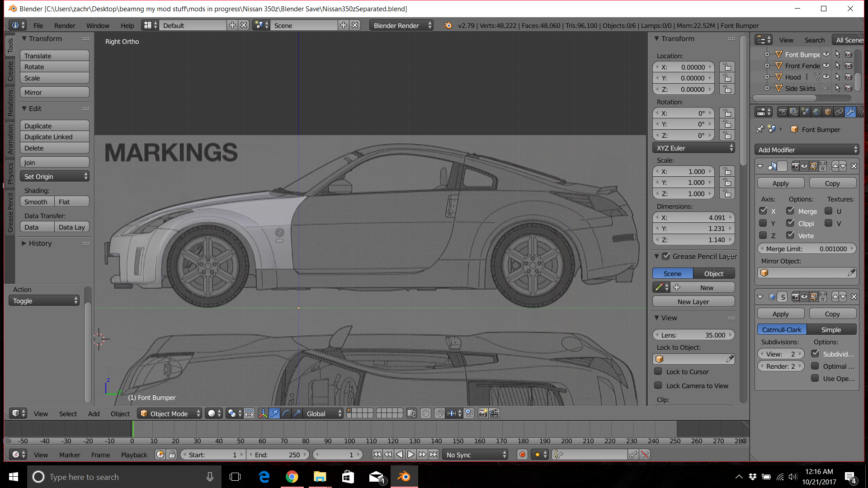Remove the Subdivision Surface modifier with X
Screen dimensions: 868x488
(x=854, y=297)
